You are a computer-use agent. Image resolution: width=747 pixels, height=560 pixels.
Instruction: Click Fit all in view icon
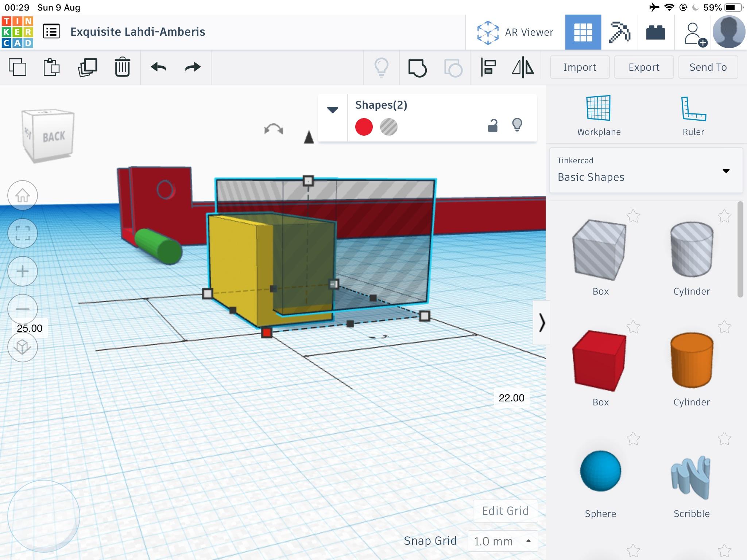tap(23, 233)
